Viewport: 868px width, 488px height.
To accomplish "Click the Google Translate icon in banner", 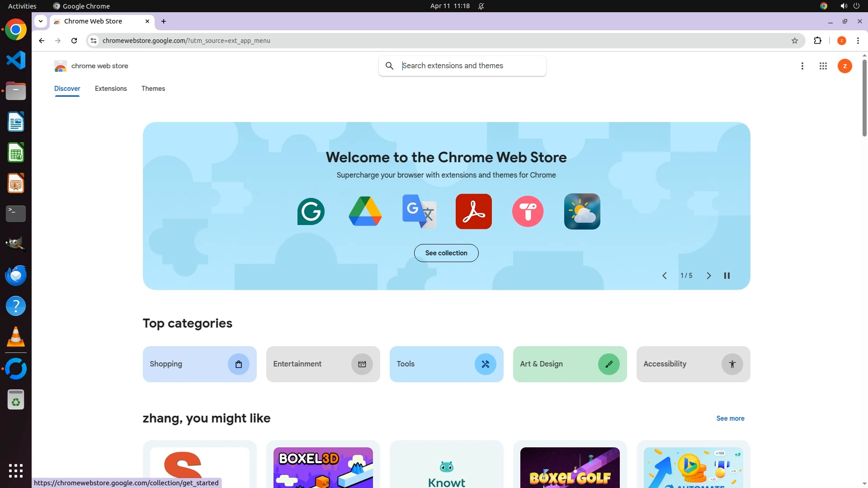I will coord(419,211).
